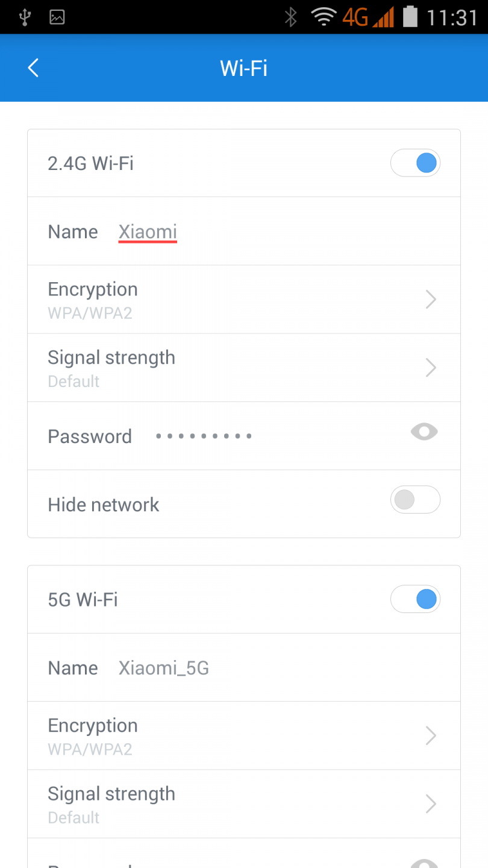488x868 pixels.
Task: Tap the back arrow in Wi-Fi header
Action: click(x=34, y=68)
